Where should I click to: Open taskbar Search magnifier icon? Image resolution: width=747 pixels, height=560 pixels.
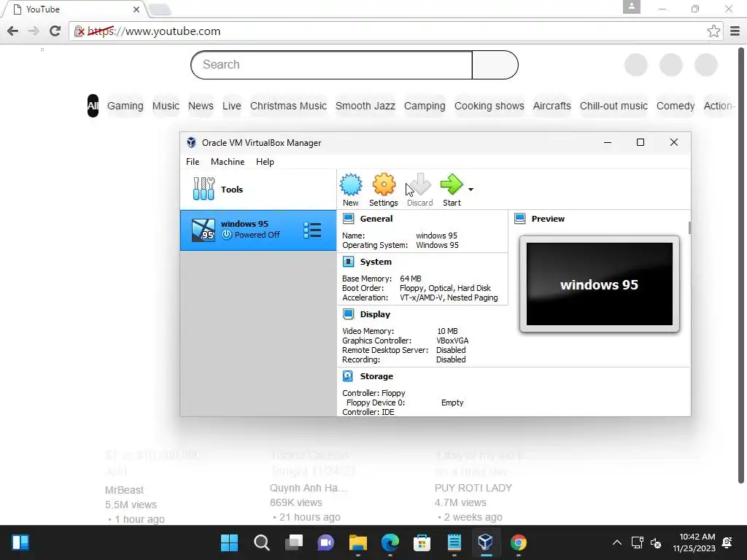[x=261, y=542]
